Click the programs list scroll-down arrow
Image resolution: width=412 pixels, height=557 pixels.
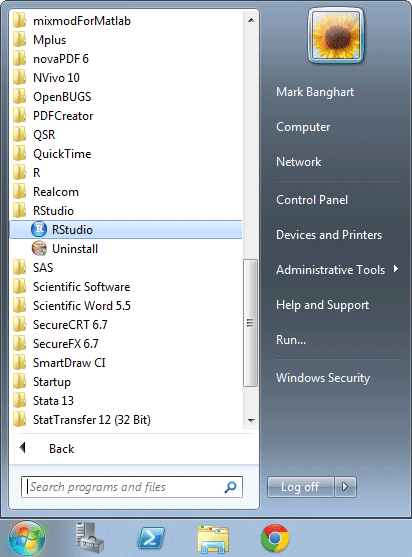pos(251,421)
